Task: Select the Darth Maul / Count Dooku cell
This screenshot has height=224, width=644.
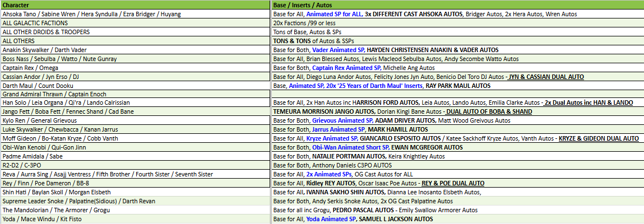Action: click(x=135, y=86)
